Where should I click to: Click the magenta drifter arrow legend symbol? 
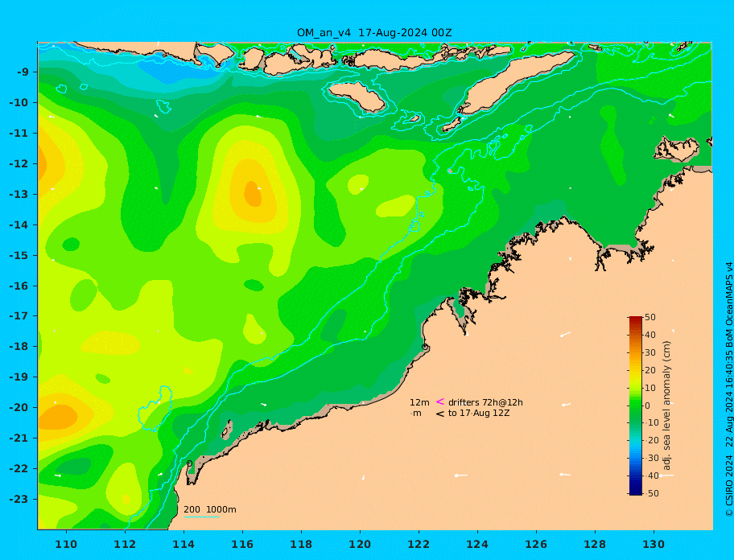(440, 401)
